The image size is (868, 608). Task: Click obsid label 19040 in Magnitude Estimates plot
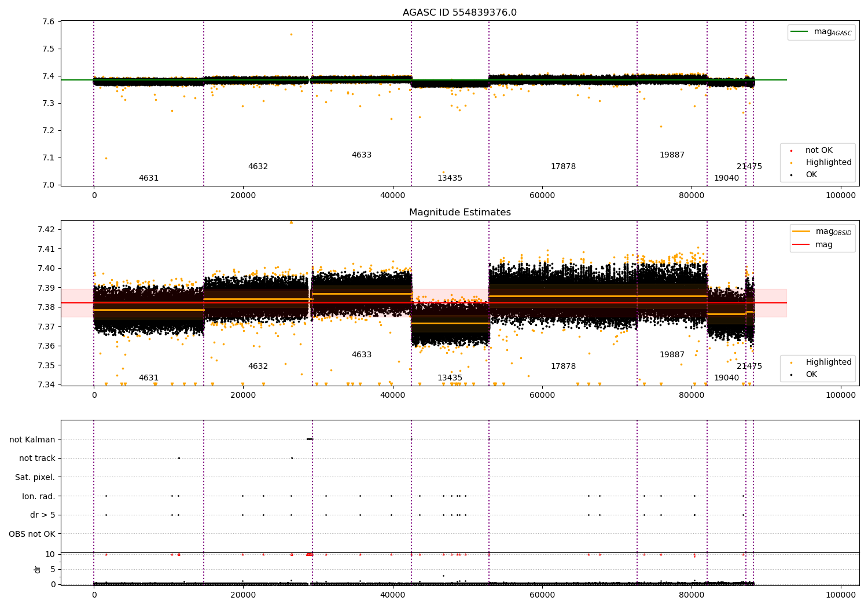tap(726, 378)
